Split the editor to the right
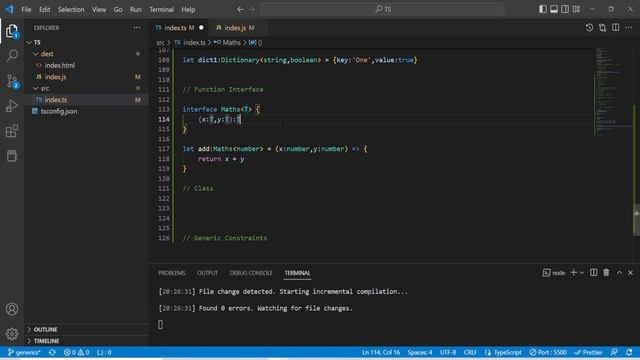 pyautogui.click(x=616, y=27)
